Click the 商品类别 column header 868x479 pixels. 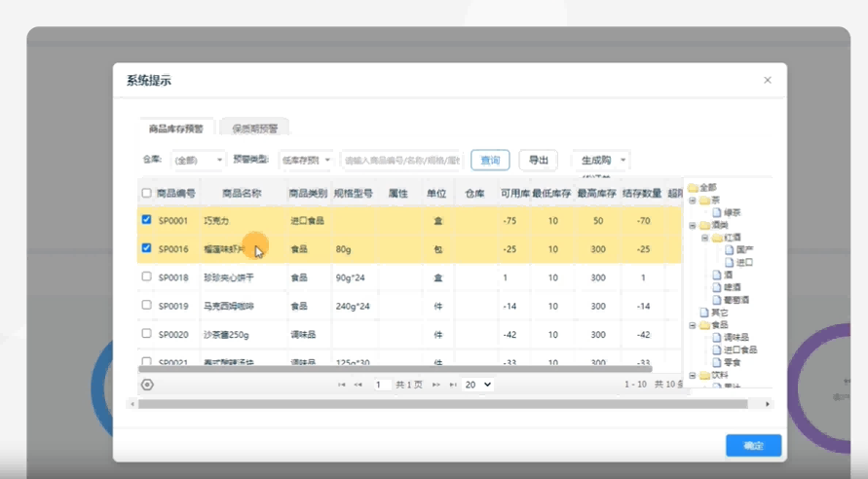[308, 193]
